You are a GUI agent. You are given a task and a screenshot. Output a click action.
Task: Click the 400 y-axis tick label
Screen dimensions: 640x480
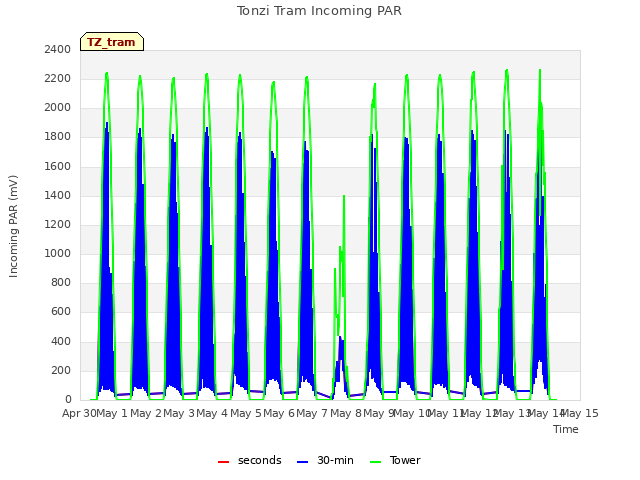tap(61, 341)
